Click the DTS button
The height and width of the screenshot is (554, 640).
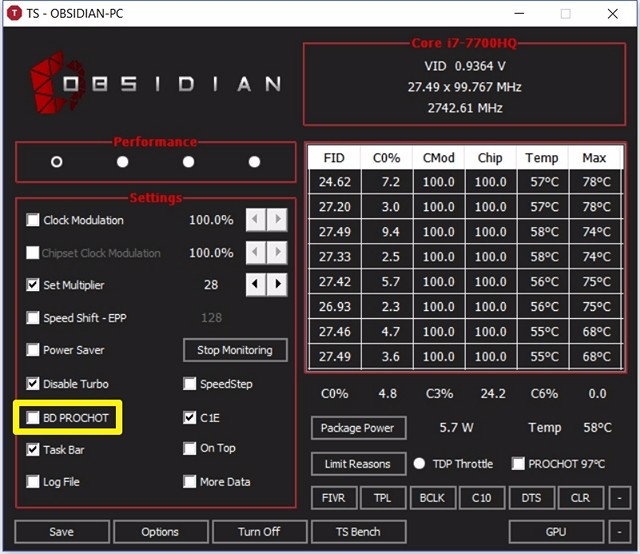531,498
